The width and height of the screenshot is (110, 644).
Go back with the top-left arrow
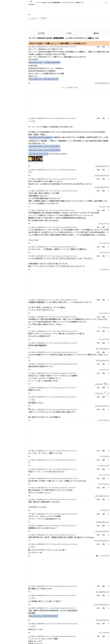point(31,2)
